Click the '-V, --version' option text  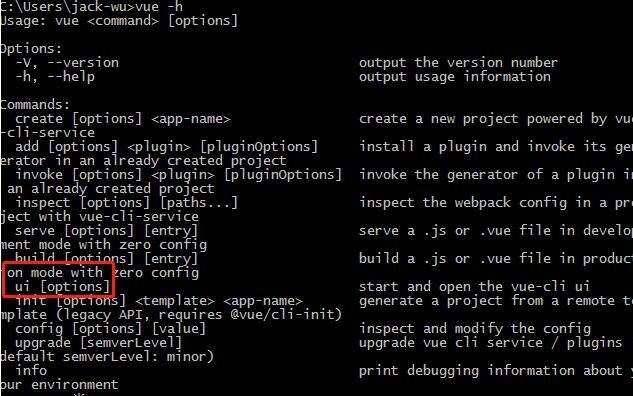pyautogui.click(x=67, y=63)
